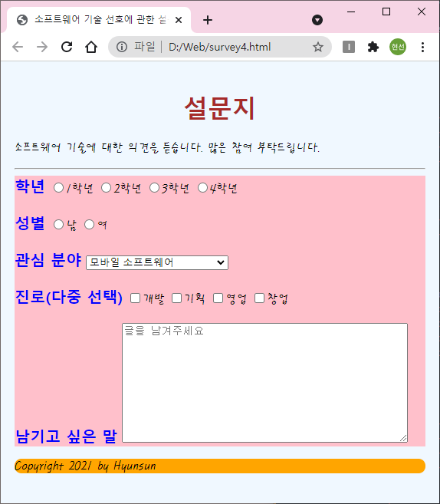
Task: Open the Extensions puzzle menu
Action: 373,47
